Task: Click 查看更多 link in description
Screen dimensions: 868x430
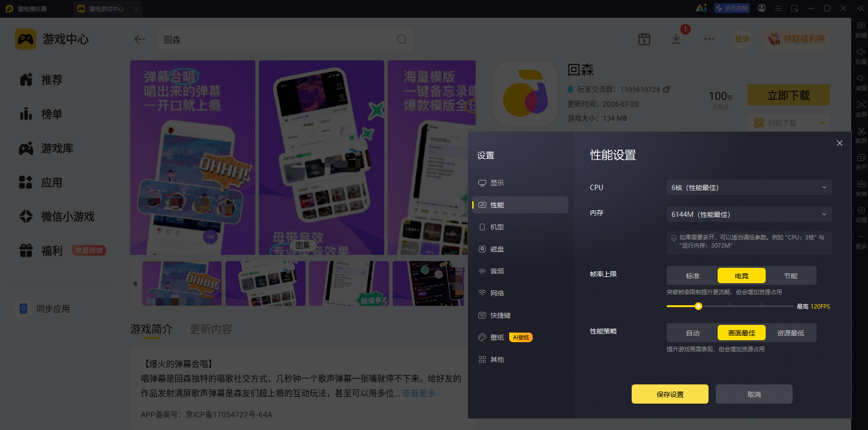Action: pos(419,393)
